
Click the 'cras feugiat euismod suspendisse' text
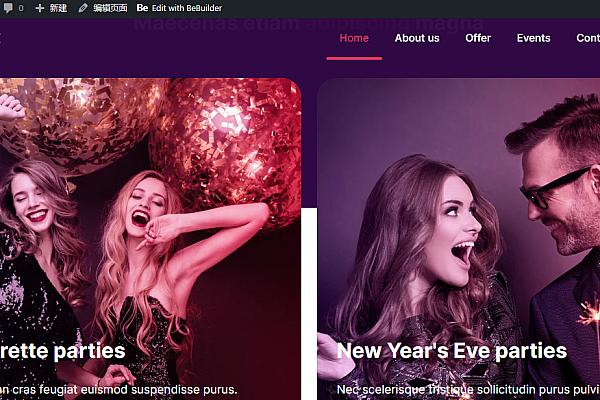(x=118, y=389)
